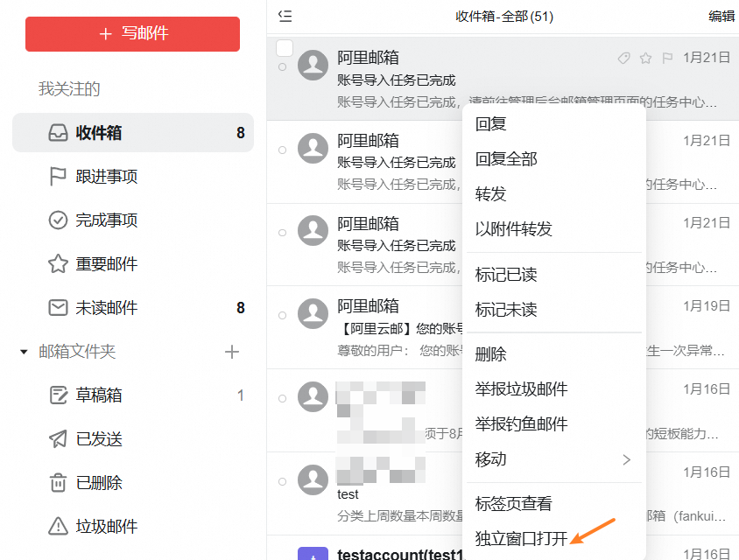The height and width of the screenshot is (560, 739).
Task: Toggle the unread dot on the 阿里云邮 email
Action: click(x=282, y=315)
